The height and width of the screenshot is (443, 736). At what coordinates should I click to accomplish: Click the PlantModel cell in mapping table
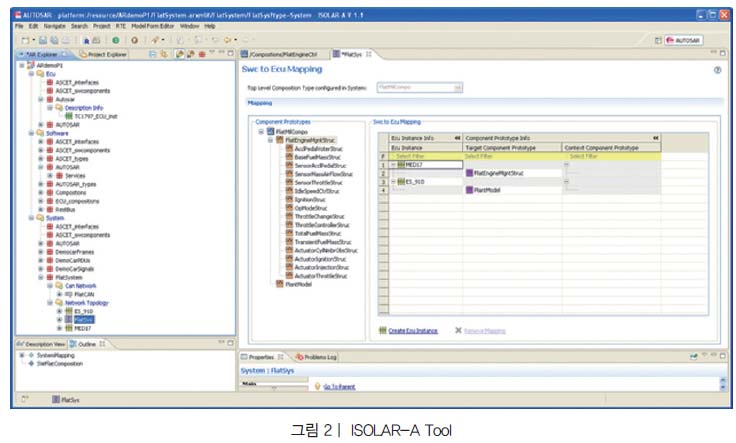click(x=512, y=190)
